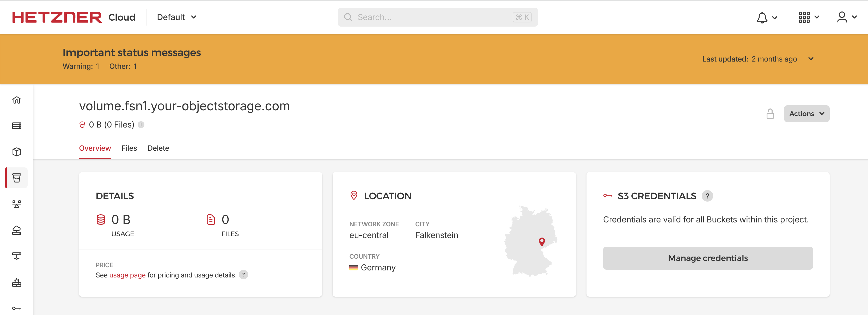
Task: Follow the usage page link
Action: [127, 275]
